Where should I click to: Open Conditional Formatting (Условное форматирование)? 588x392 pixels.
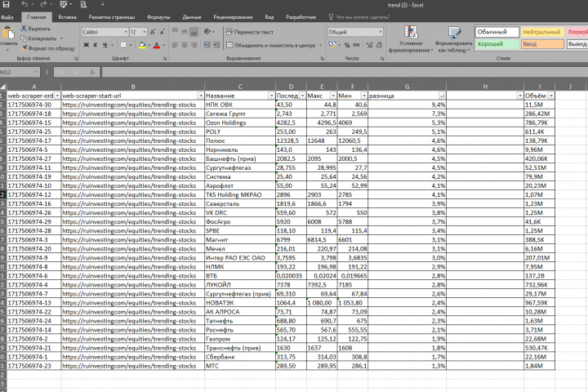[411, 38]
